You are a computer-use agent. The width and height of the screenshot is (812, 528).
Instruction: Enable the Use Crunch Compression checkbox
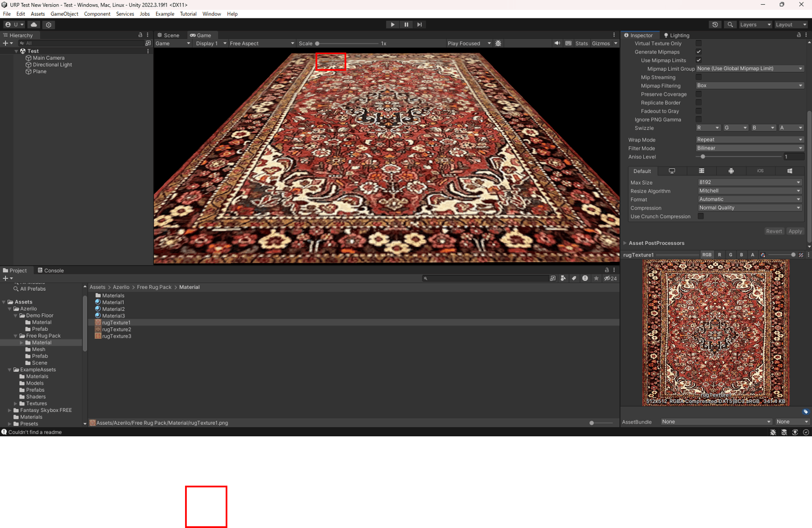coord(701,216)
